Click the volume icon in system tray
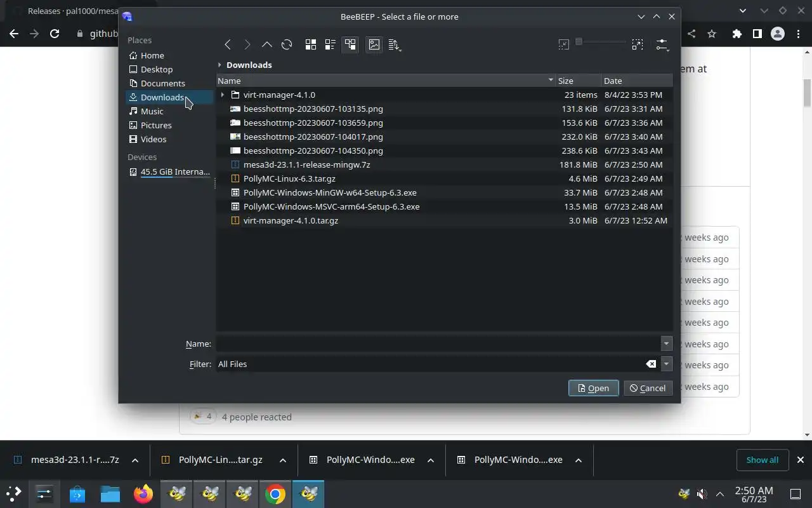812x508 pixels. tap(702, 494)
